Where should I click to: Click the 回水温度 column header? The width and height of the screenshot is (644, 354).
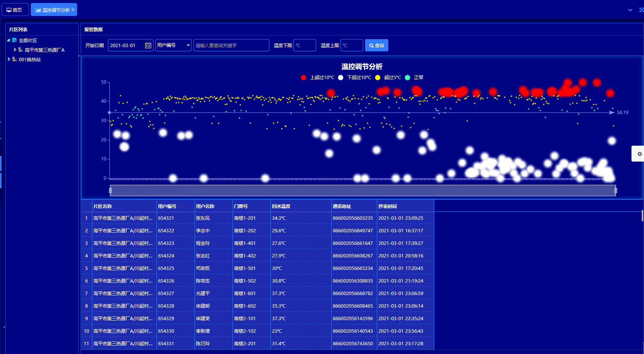281,206
